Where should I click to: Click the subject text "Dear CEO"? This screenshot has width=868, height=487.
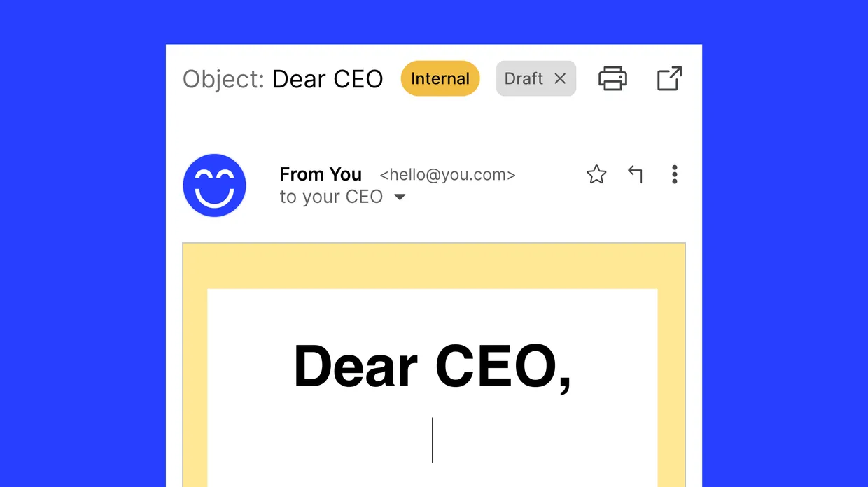point(328,79)
